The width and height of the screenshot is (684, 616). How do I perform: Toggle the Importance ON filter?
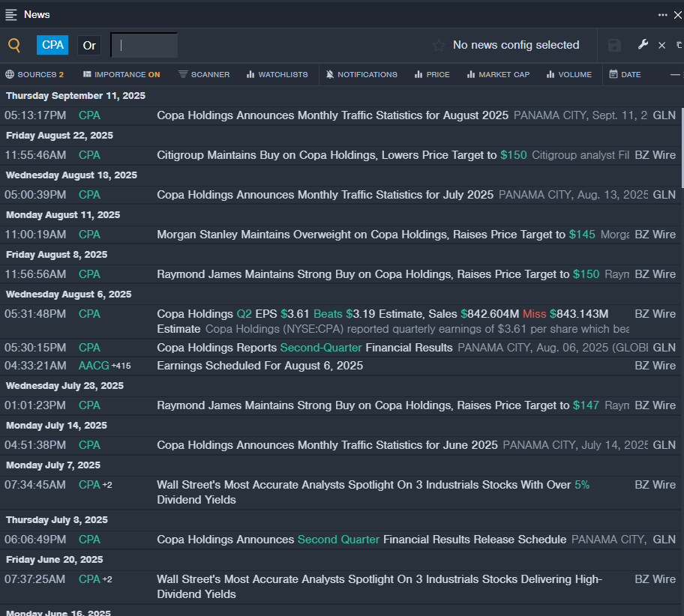[x=121, y=75]
